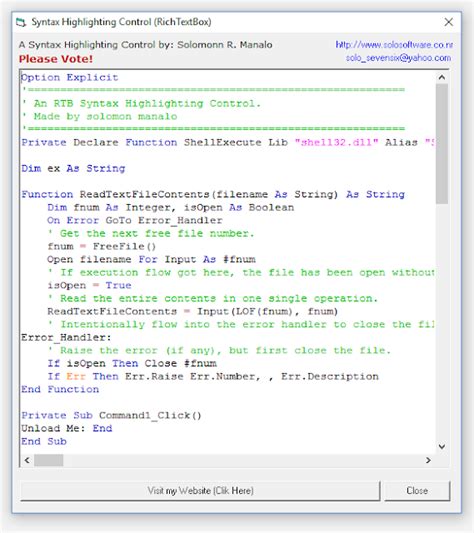The width and height of the screenshot is (474, 533).
Task: Click the 'Err.Raise Err.Number' line
Action: (213, 376)
